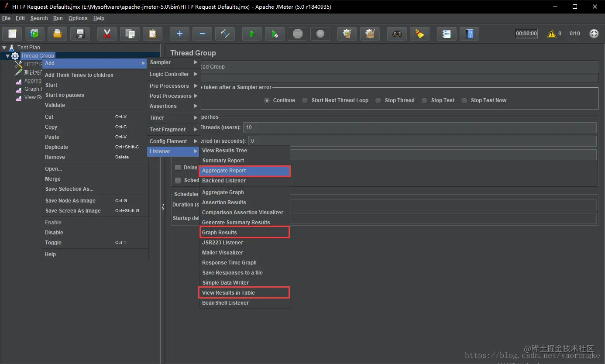This screenshot has height=364, width=605.
Task: Click the thread status icon beside 0/10
Action: click(x=594, y=34)
